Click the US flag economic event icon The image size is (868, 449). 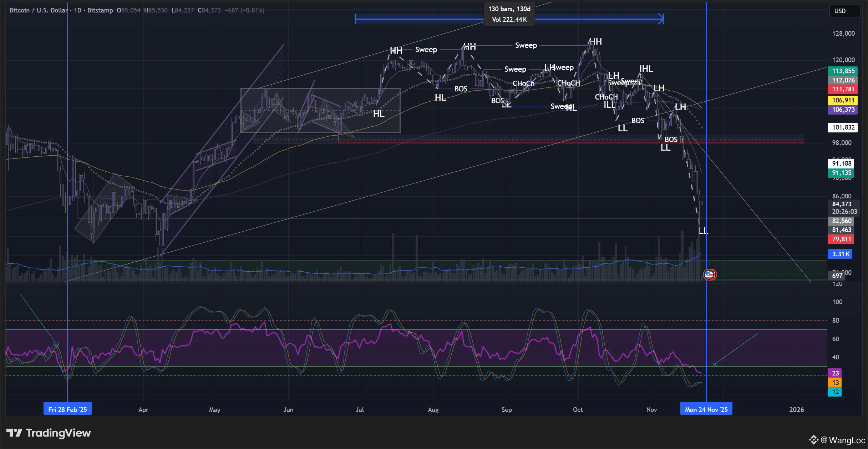point(709,274)
